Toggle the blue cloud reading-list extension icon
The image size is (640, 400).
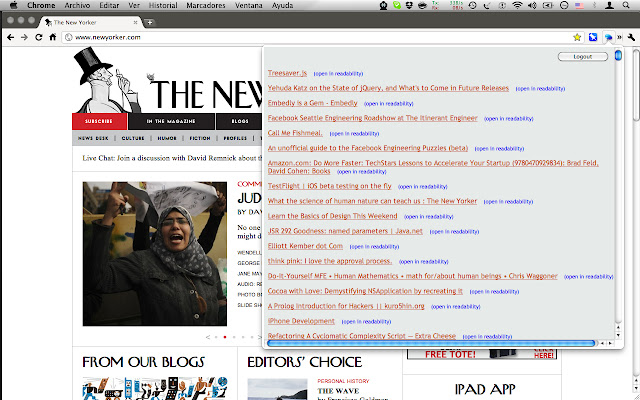pyautogui.click(x=608, y=37)
